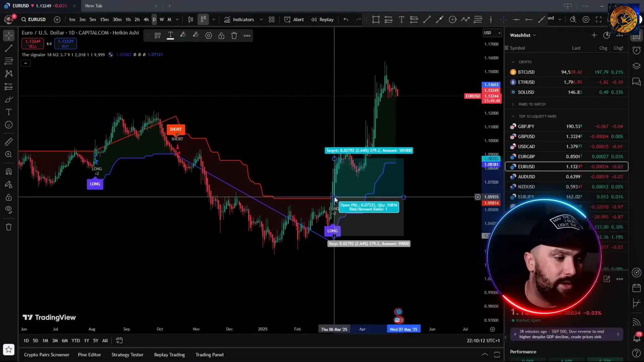
Task: Add symbol to compare with plus button
Action: (x=57, y=19)
